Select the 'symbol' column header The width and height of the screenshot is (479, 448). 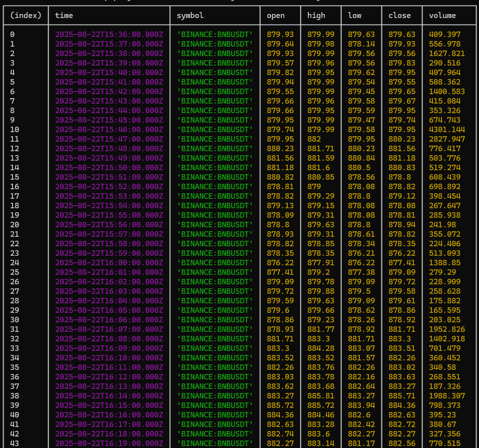point(190,16)
